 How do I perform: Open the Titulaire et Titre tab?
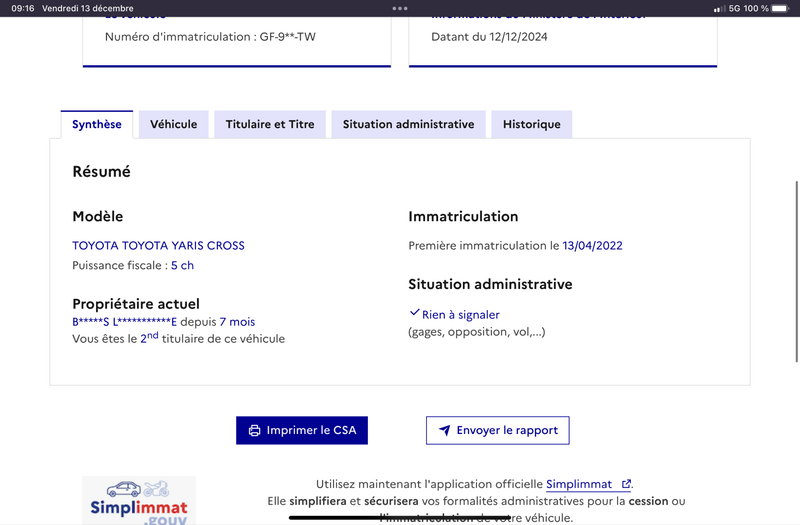click(270, 124)
